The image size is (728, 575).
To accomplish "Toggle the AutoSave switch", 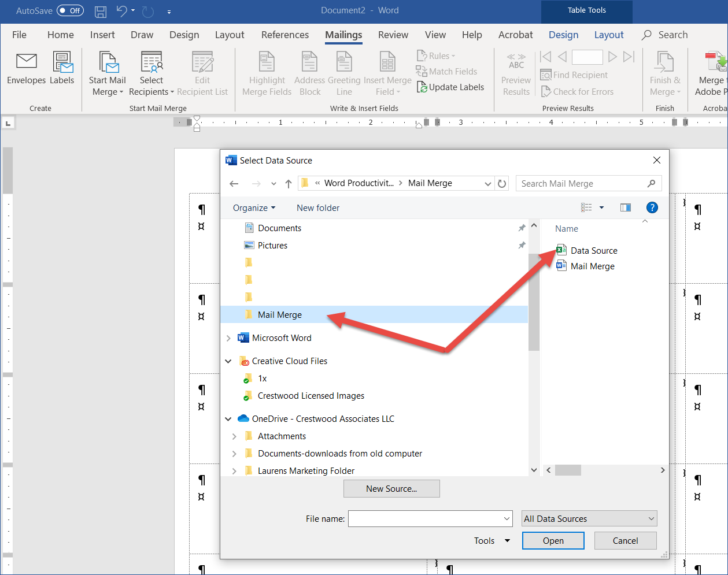I will tap(70, 11).
